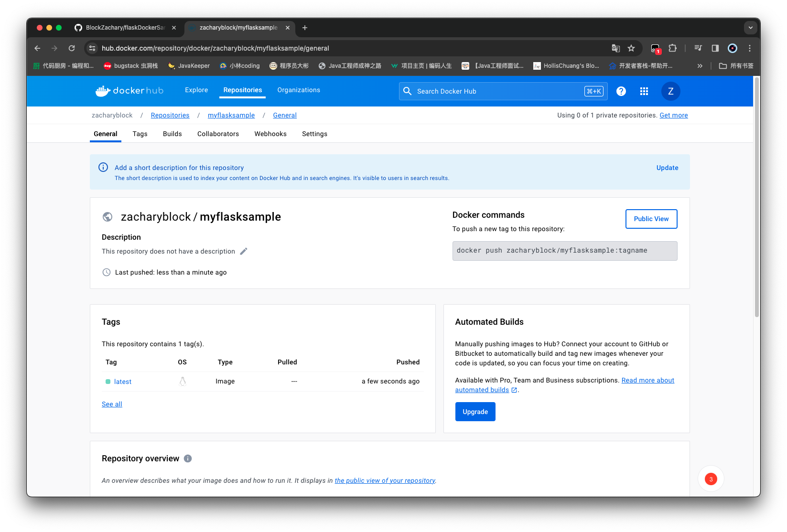Click the docker push command box
This screenshot has width=787, height=532.
(565, 251)
